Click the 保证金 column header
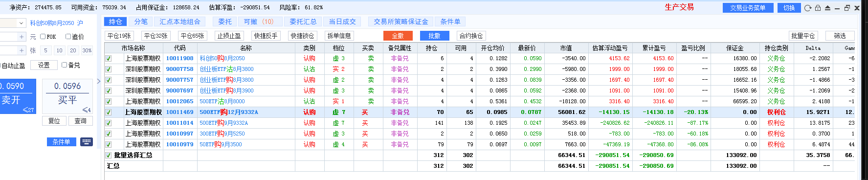 point(734,48)
